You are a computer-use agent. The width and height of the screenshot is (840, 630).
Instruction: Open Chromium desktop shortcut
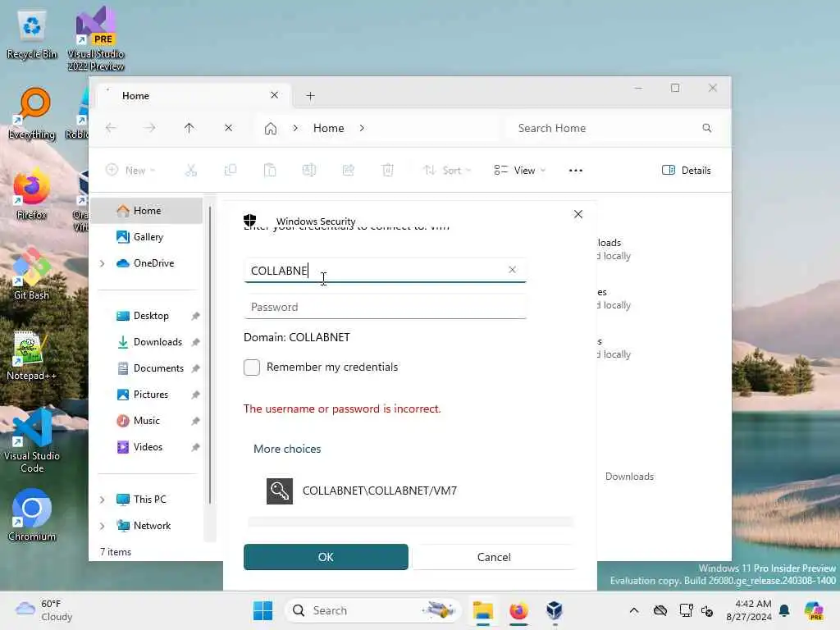(x=32, y=514)
